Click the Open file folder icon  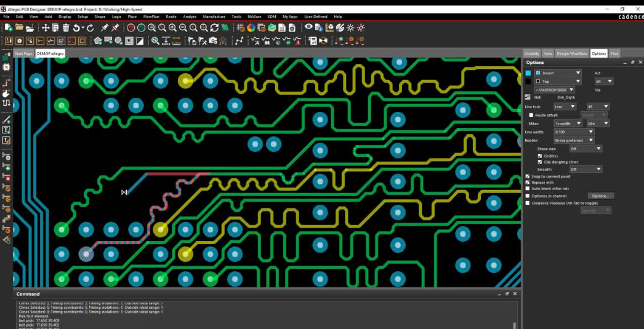pyautogui.click(x=20, y=28)
